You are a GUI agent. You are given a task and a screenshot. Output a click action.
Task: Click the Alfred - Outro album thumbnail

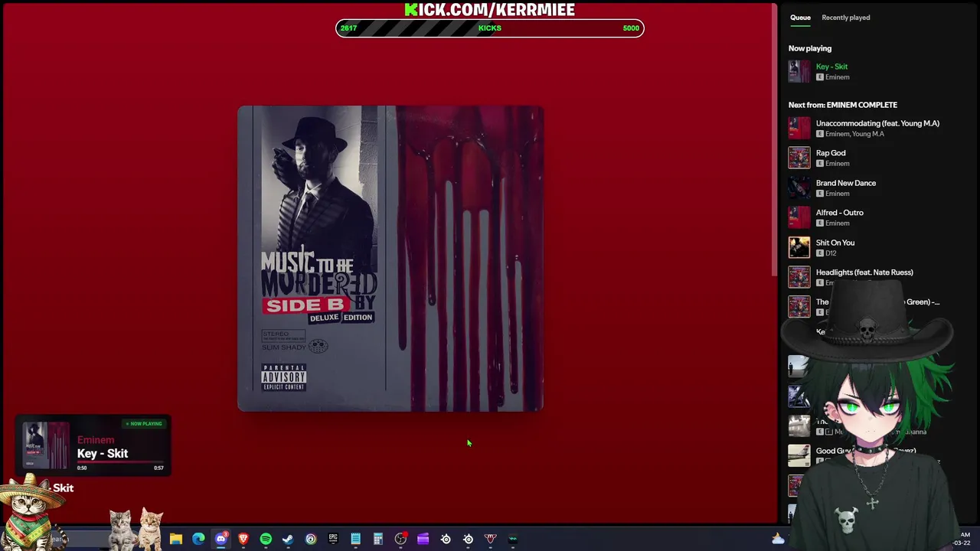(x=799, y=217)
